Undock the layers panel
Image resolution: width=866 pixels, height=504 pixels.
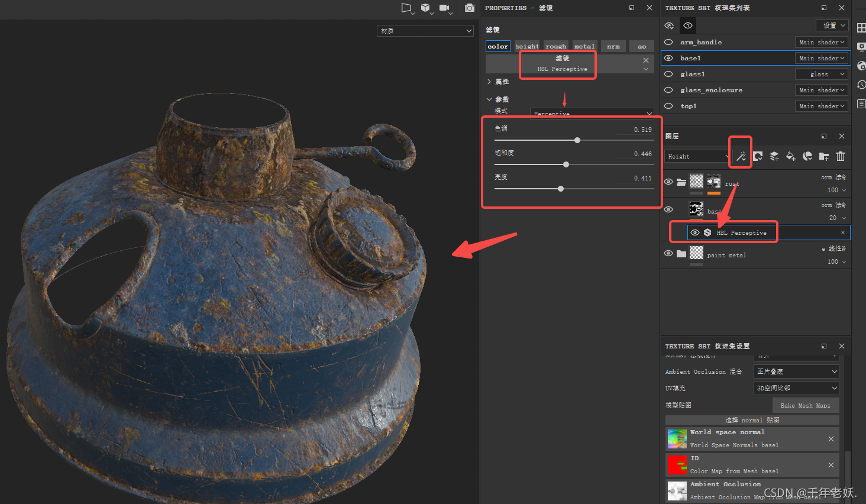(824, 136)
